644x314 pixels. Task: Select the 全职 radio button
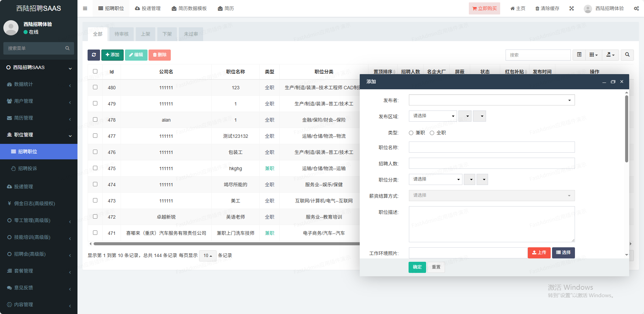tap(432, 133)
